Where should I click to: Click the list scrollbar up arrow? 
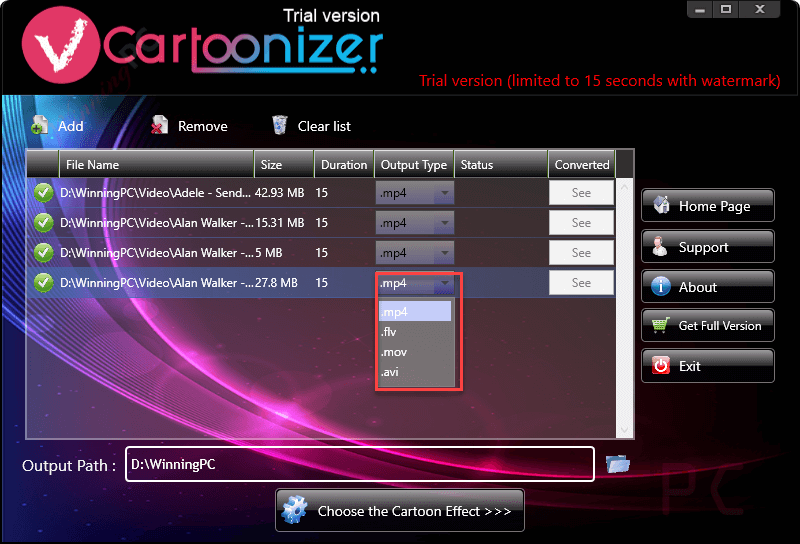(x=624, y=187)
